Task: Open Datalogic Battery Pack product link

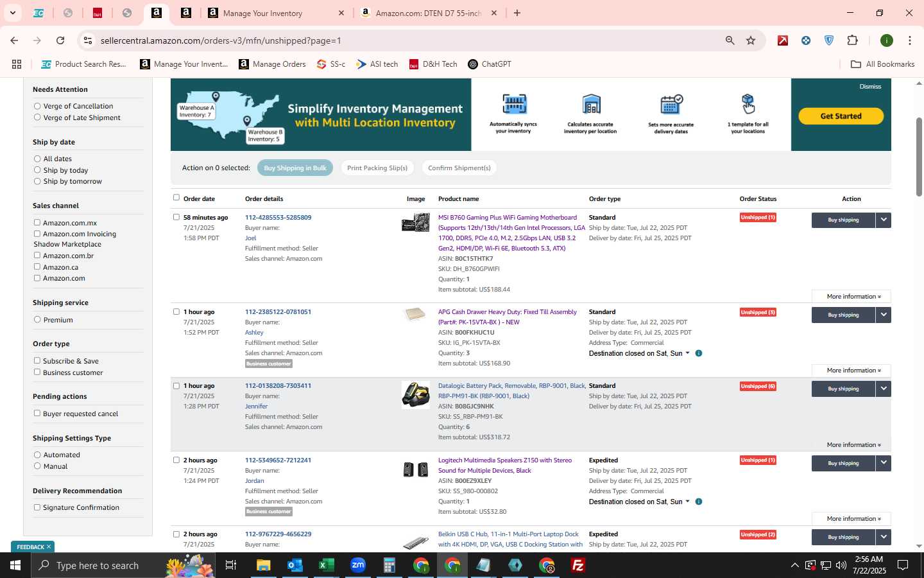Action: coord(511,390)
